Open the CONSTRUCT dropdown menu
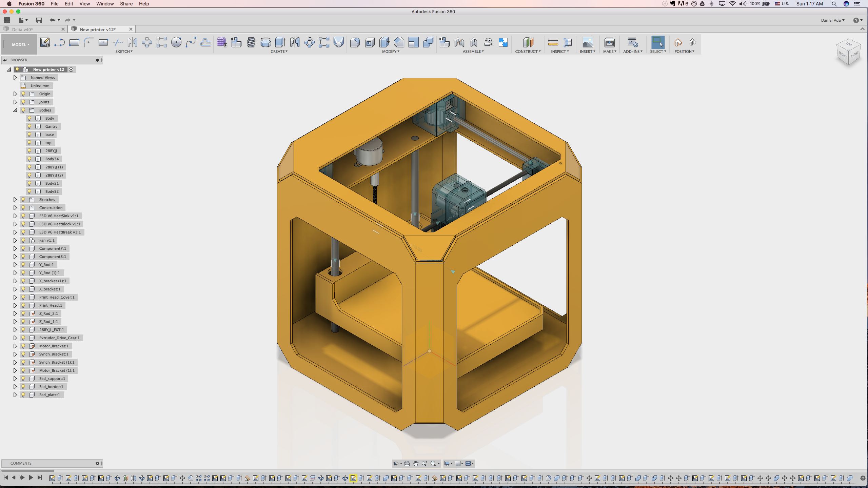 pyautogui.click(x=528, y=52)
